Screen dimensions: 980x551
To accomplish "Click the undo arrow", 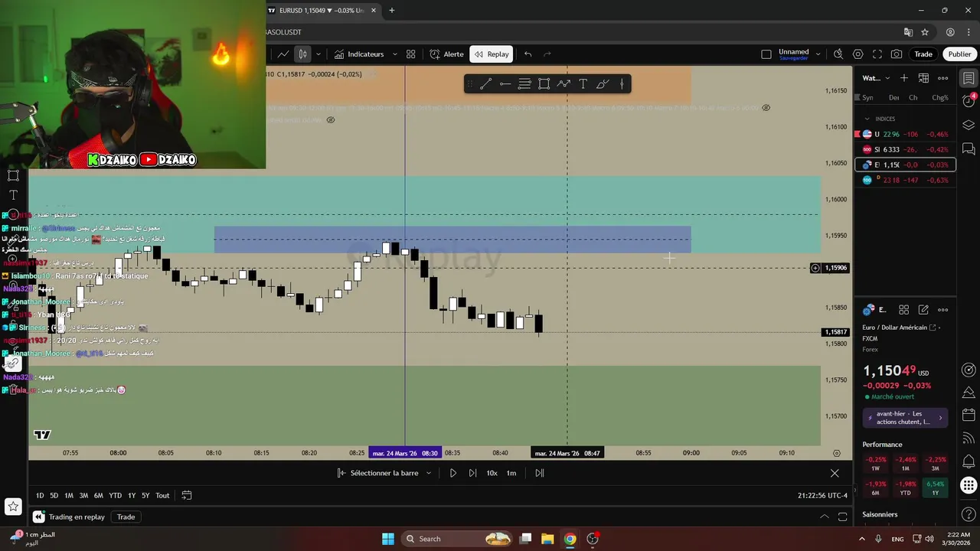I will point(528,54).
